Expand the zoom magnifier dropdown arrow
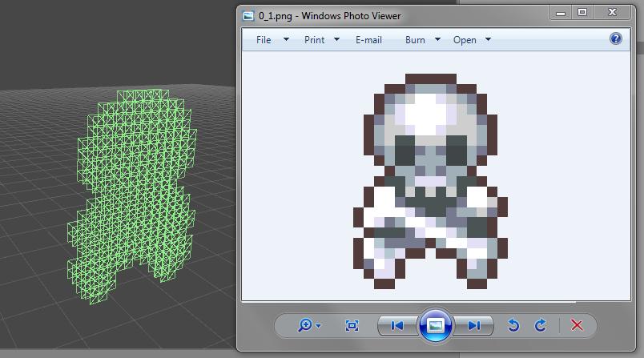The height and width of the screenshot is (358, 644). tap(319, 326)
